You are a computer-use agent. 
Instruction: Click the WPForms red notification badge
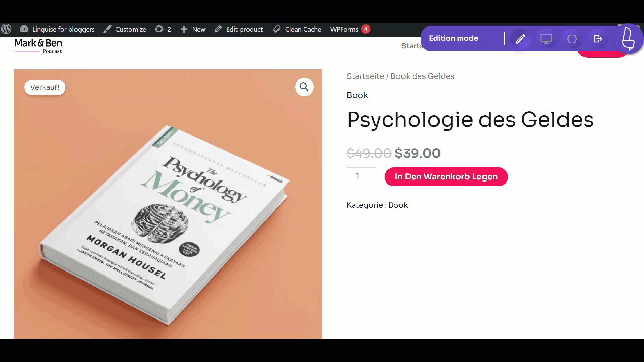pyautogui.click(x=366, y=29)
